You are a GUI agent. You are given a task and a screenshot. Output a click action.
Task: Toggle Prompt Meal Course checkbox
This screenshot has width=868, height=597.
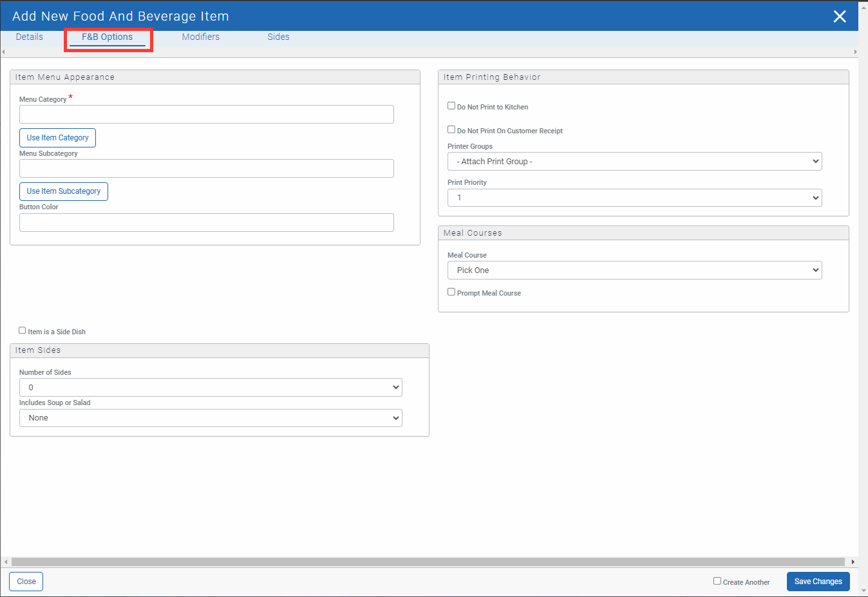click(451, 292)
